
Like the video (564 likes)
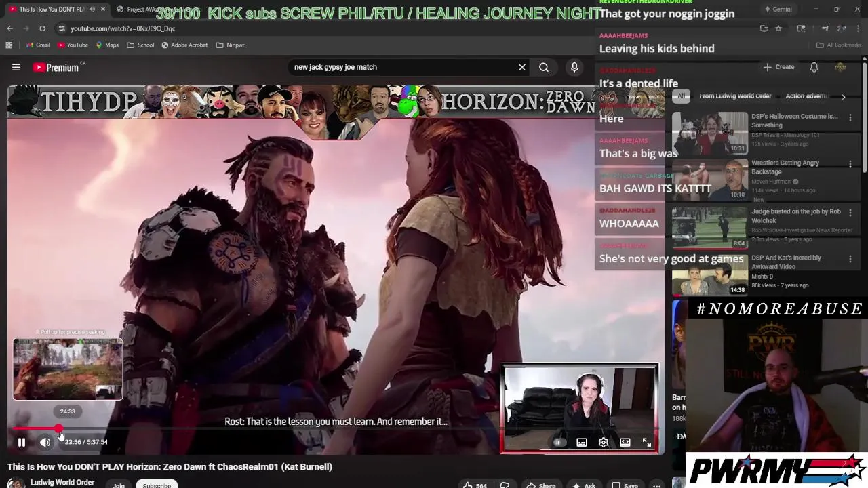[x=475, y=485]
